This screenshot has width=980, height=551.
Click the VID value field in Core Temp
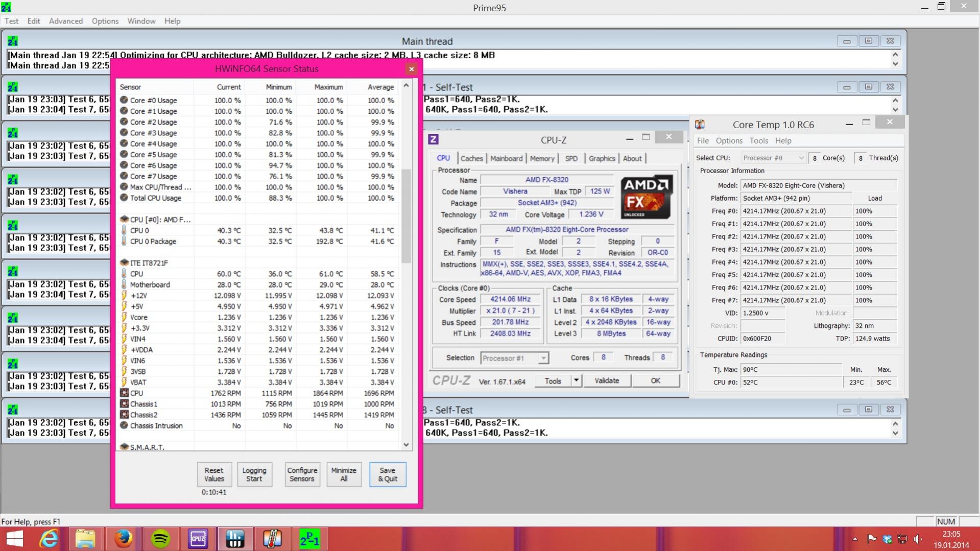(x=762, y=313)
